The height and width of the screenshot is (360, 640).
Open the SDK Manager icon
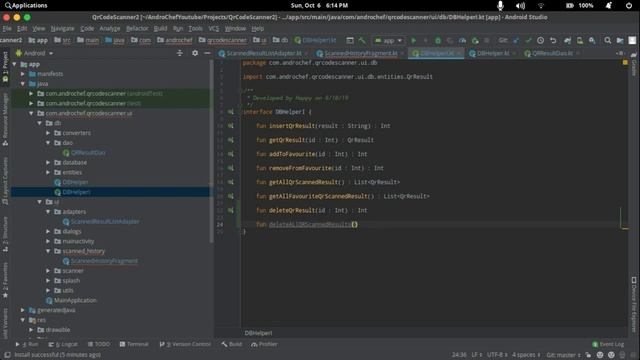coord(592,40)
